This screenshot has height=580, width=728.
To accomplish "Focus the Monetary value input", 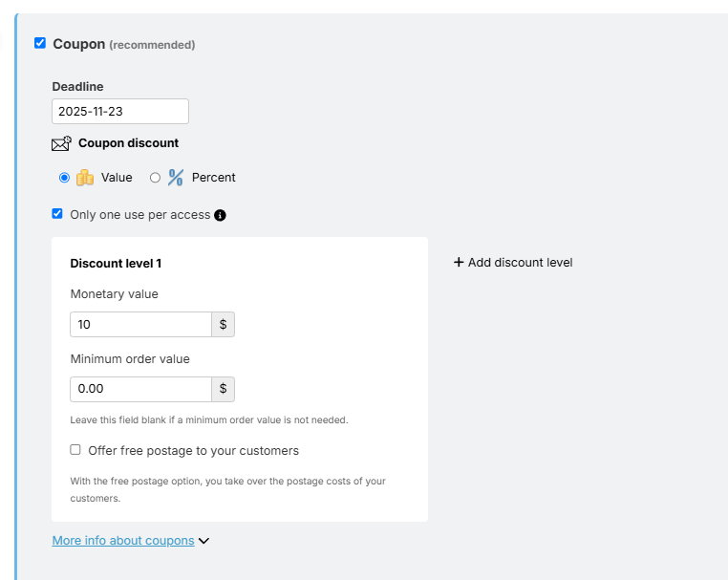I will [141, 325].
